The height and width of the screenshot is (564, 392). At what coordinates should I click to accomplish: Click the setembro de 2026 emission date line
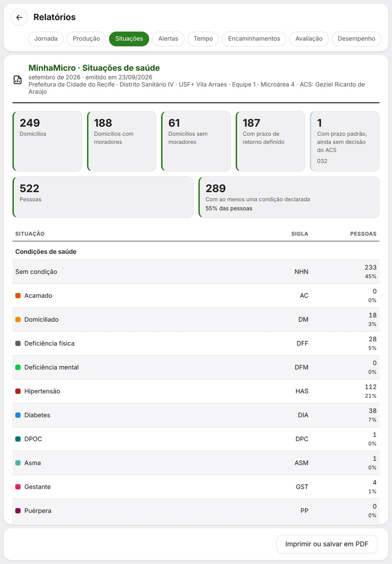pyautogui.click(x=90, y=77)
